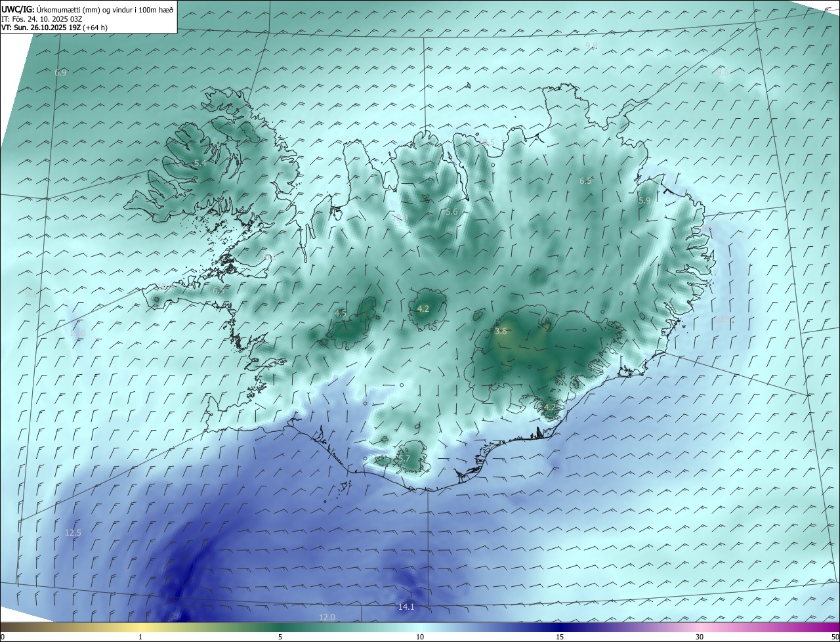
Task: Click the yellow section of the colorbar
Action: click(x=140, y=627)
